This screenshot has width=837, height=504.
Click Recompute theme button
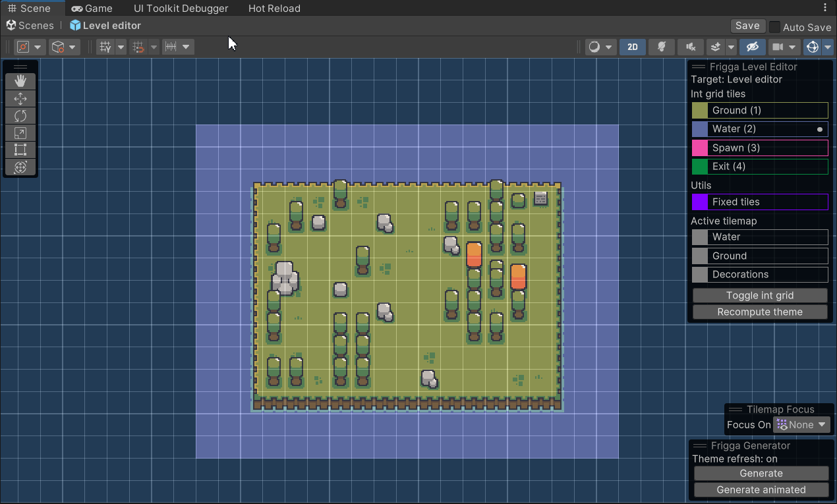tap(760, 312)
